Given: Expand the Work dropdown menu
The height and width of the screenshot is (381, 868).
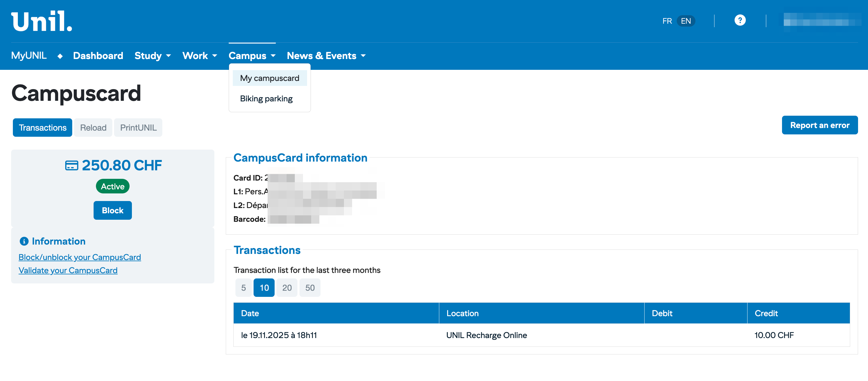Looking at the screenshot, I should click(199, 56).
